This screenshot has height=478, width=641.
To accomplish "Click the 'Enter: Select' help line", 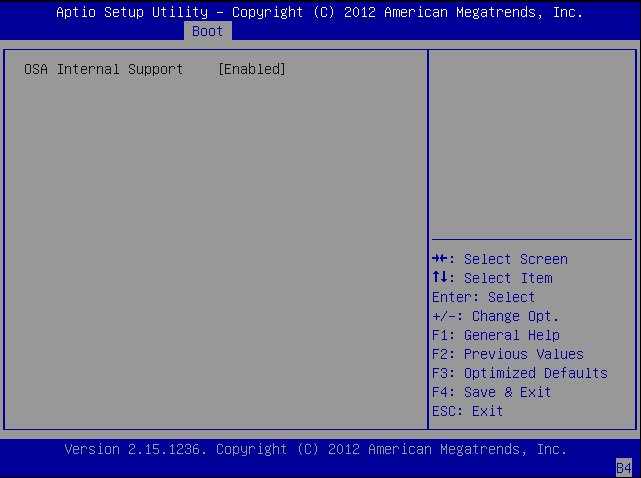I will [483, 297].
